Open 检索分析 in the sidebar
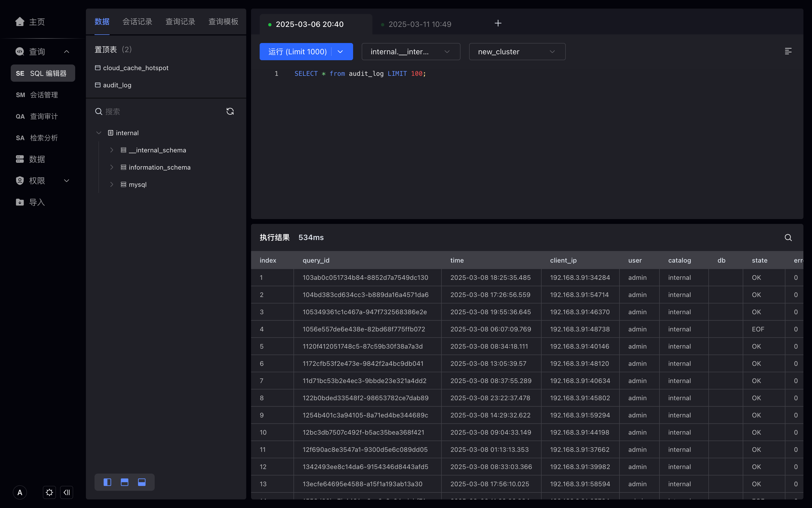 [43, 138]
